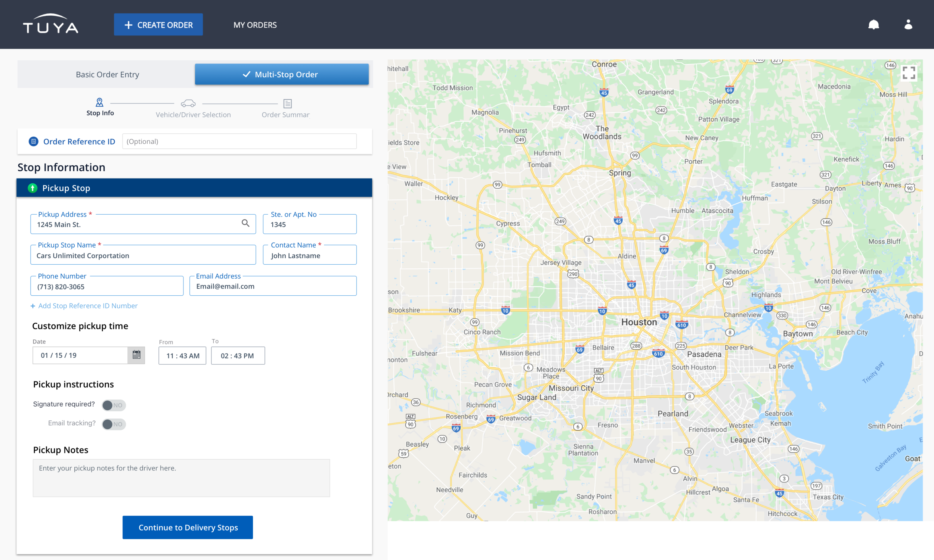
Task: Go to the Vehicle/Driver Selection step label
Action: click(x=193, y=115)
